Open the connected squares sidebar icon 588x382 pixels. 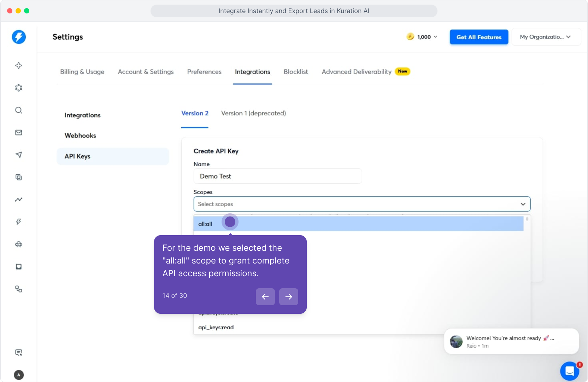coord(19,289)
